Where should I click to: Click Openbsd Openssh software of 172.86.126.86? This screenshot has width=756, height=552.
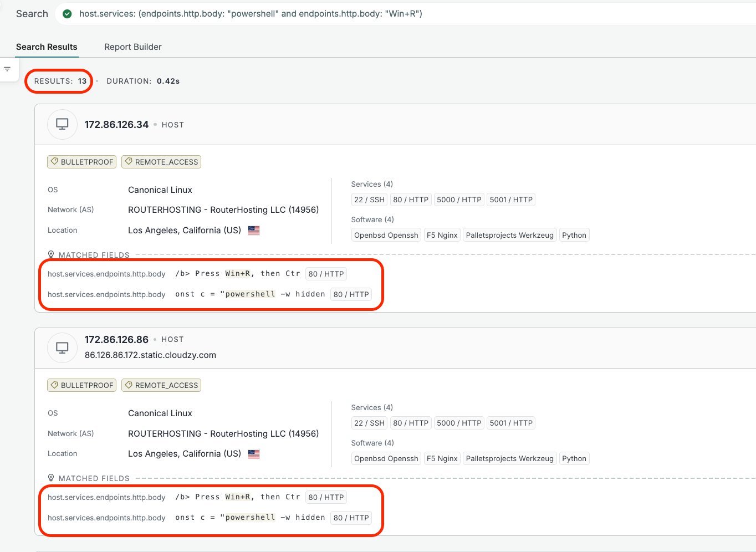pos(386,458)
